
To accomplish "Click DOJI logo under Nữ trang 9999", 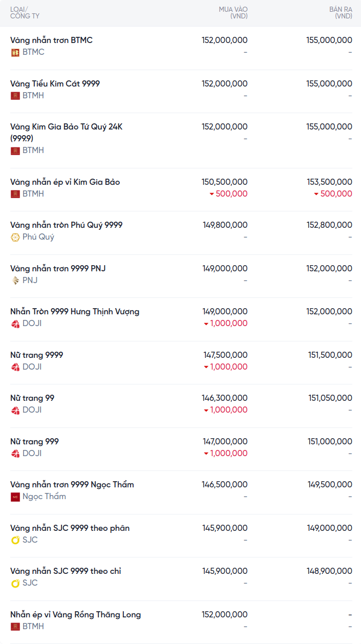I will tap(15, 367).
